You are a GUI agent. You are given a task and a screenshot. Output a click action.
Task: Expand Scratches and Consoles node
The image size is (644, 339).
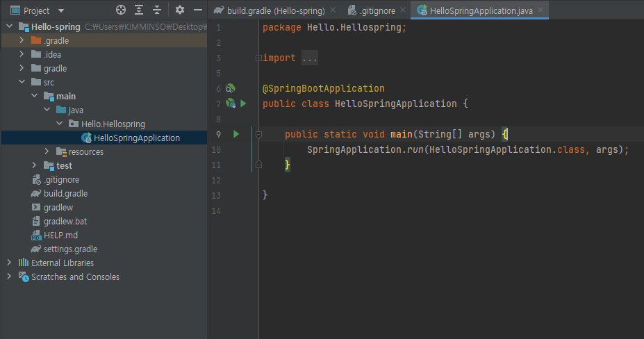click(x=9, y=276)
